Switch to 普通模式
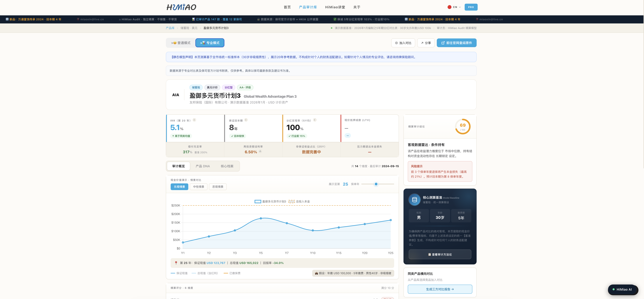Viewport: 644px width, 299px height. pyautogui.click(x=181, y=43)
